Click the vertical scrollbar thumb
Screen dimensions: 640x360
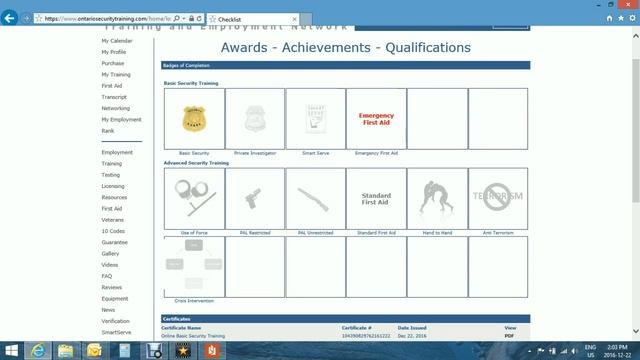(636, 131)
